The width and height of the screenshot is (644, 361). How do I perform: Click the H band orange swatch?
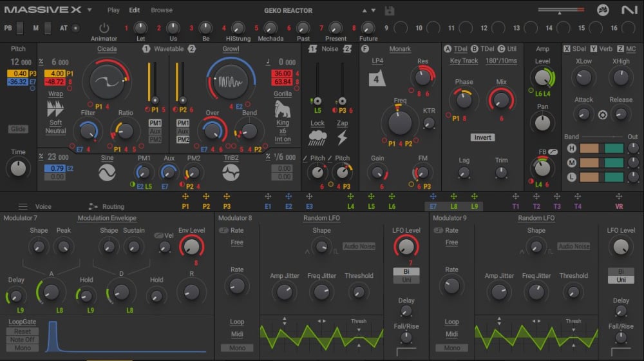pos(589,148)
